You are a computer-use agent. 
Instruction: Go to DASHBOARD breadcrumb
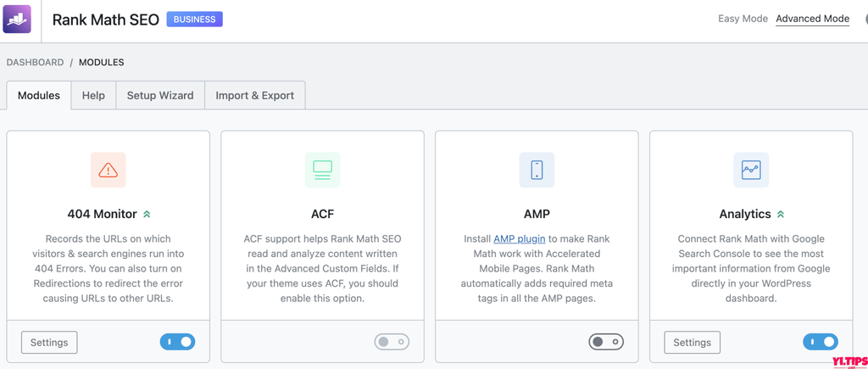(35, 62)
